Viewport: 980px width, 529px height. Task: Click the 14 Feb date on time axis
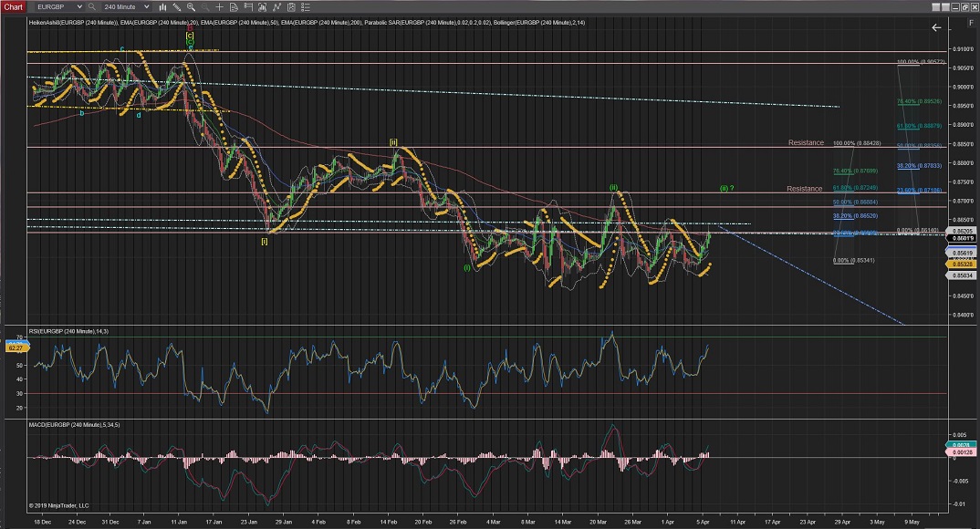click(390, 522)
